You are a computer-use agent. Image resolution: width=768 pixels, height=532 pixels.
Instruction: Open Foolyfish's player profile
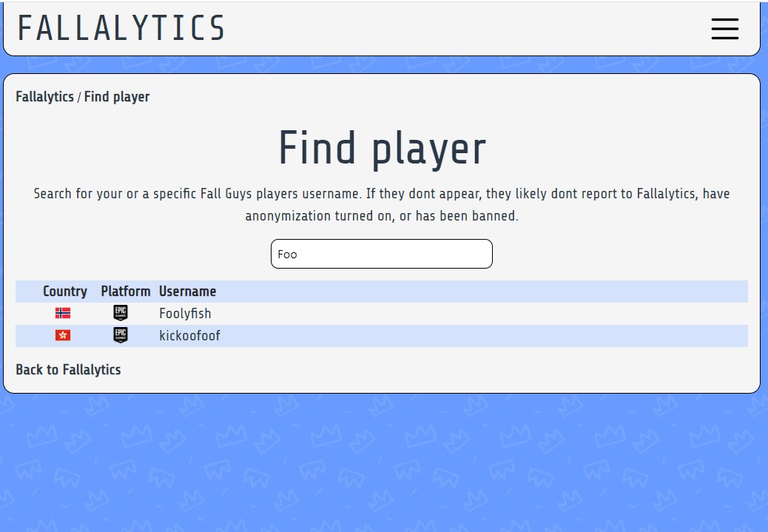coord(185,312)
